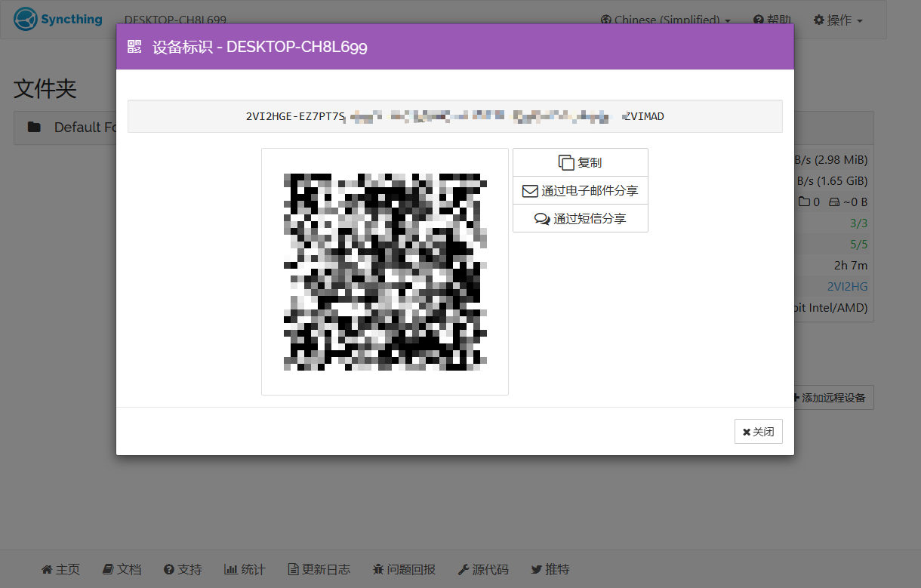This screenshot has height=588, width=921.
Task: Click the 2VI2HG device ID link
Action: point(847,287)
